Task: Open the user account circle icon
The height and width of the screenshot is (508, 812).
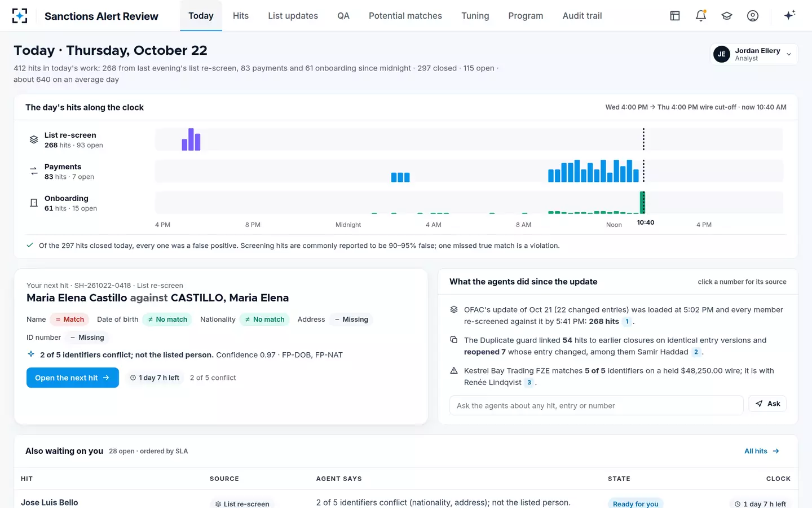Action: tap(753, 16)
